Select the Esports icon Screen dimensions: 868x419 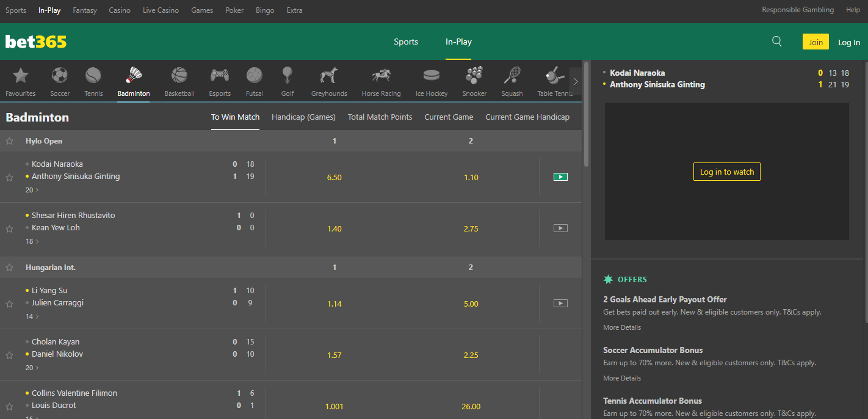click(220, 81)
